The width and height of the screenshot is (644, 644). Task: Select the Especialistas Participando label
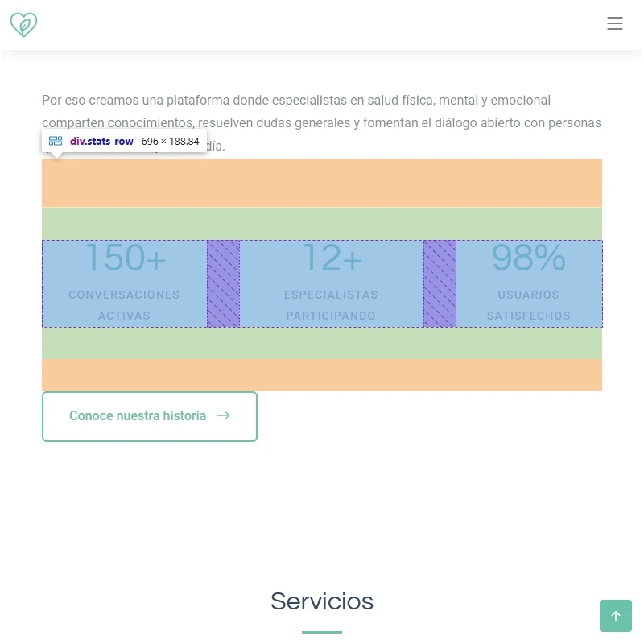(331, 305)
